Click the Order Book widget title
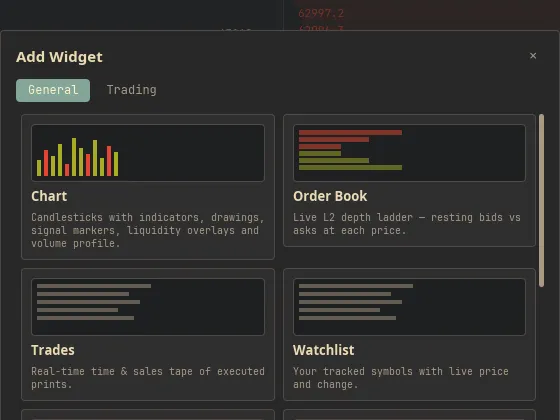Screen dimensions: 560x420 330,196
